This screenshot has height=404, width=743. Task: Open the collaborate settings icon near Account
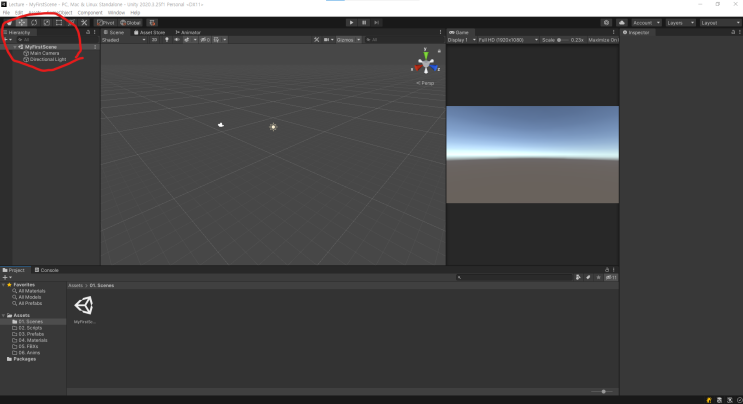pos(606,23)
